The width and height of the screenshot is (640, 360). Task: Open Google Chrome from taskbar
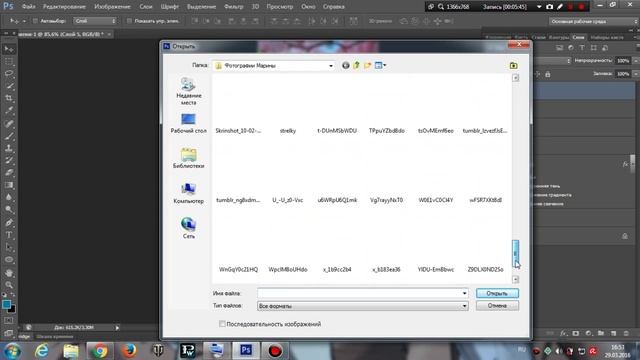(99, 351)
